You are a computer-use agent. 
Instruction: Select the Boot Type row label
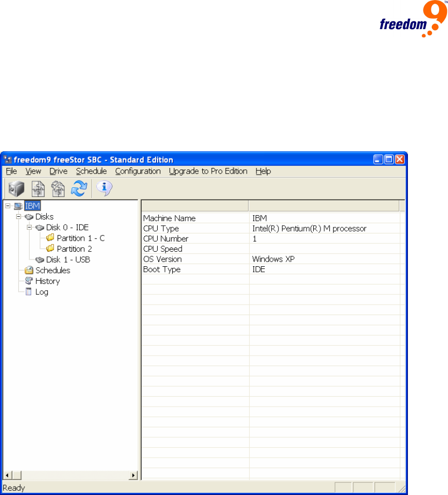162,269
